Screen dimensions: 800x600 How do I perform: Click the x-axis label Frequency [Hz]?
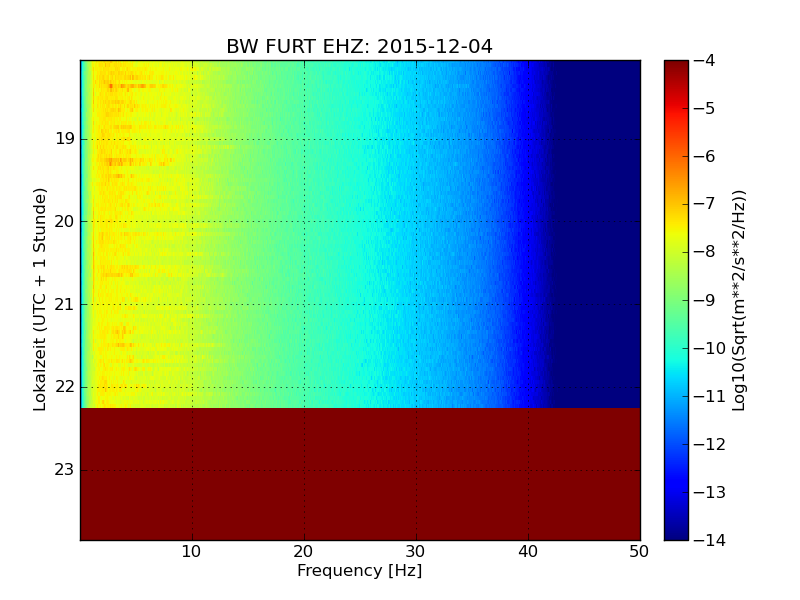pos(360,570)
